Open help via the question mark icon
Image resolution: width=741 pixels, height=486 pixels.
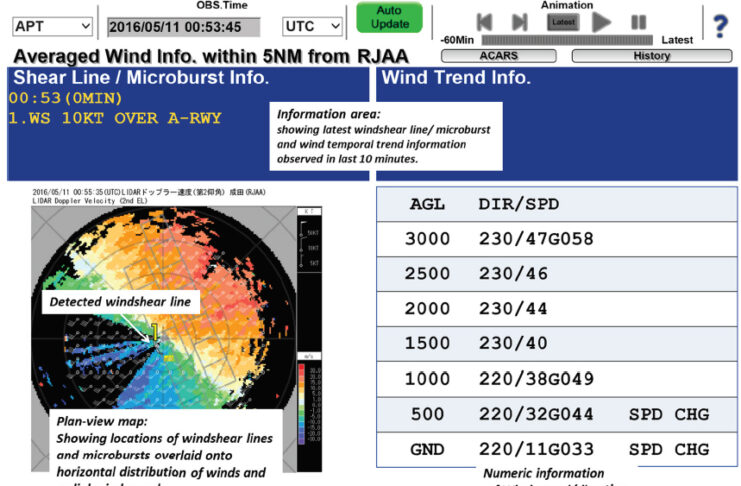point(719,24)
